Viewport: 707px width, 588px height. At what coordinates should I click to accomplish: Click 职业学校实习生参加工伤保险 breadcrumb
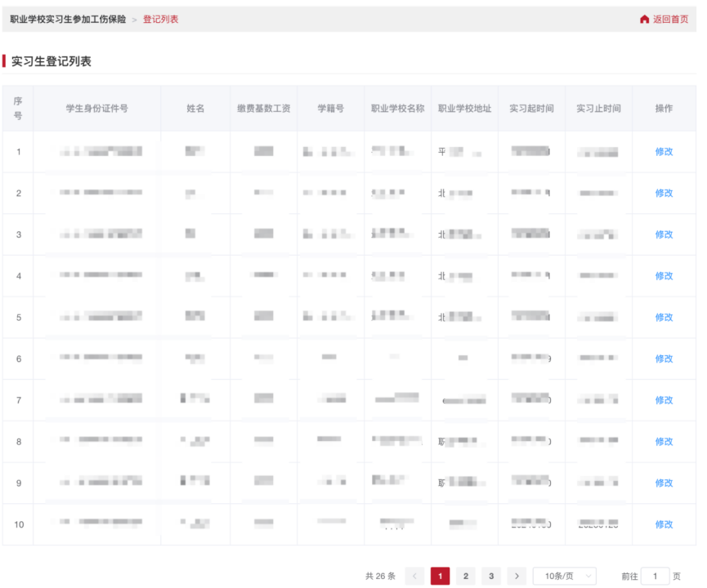pos(68,19)
